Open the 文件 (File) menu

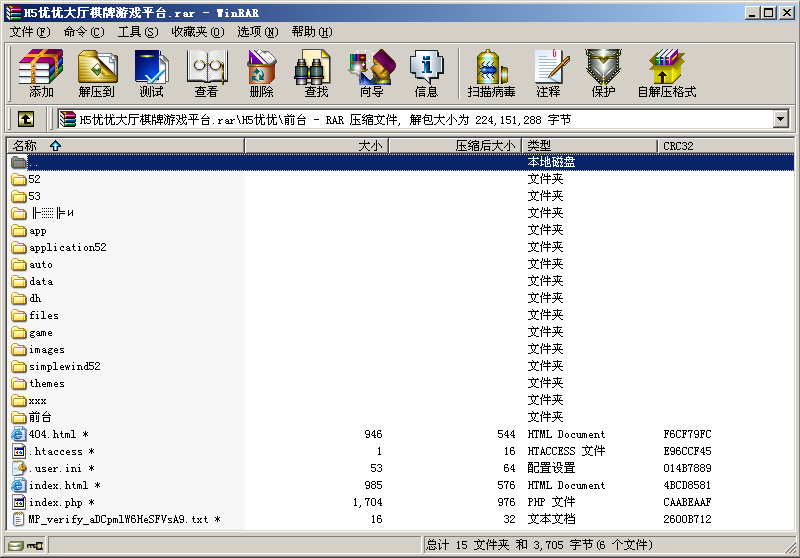point(29,32)
